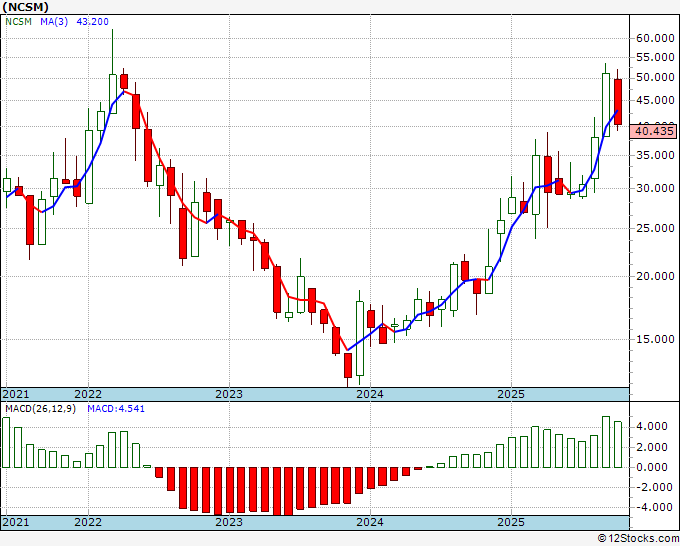Click the 40.435 current price tag
680x546 pixels.
pos(653,131)
